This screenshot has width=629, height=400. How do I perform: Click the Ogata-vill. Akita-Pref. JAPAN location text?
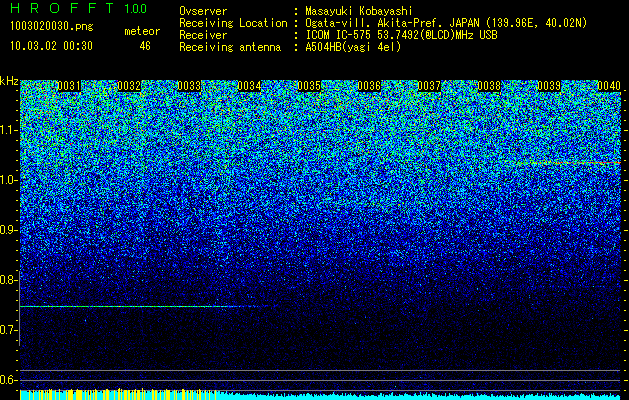tap(446, 23)
